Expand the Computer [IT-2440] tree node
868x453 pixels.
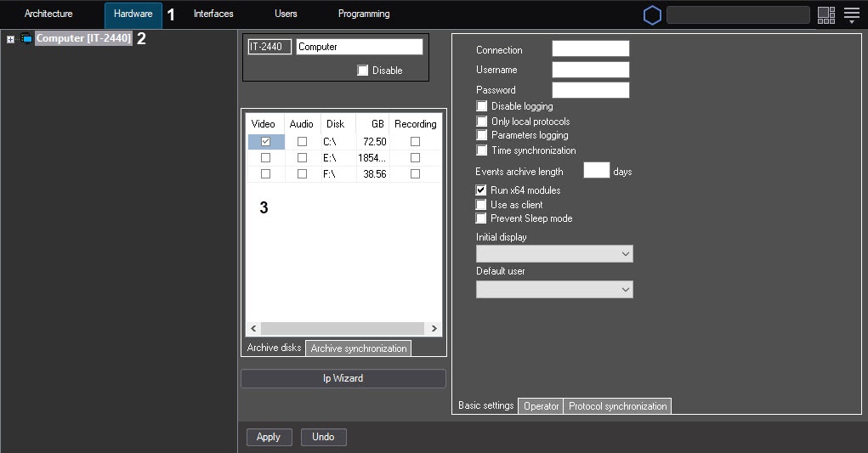(10, 39)
